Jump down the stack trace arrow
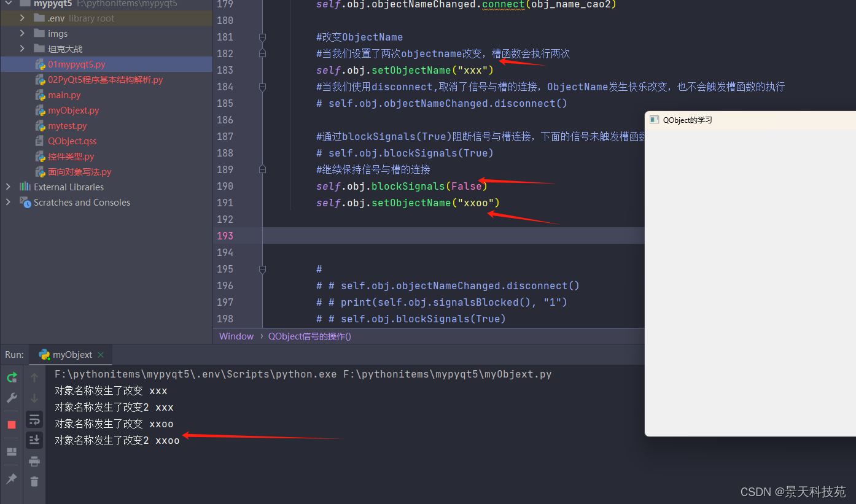 (x=34, y=398)
